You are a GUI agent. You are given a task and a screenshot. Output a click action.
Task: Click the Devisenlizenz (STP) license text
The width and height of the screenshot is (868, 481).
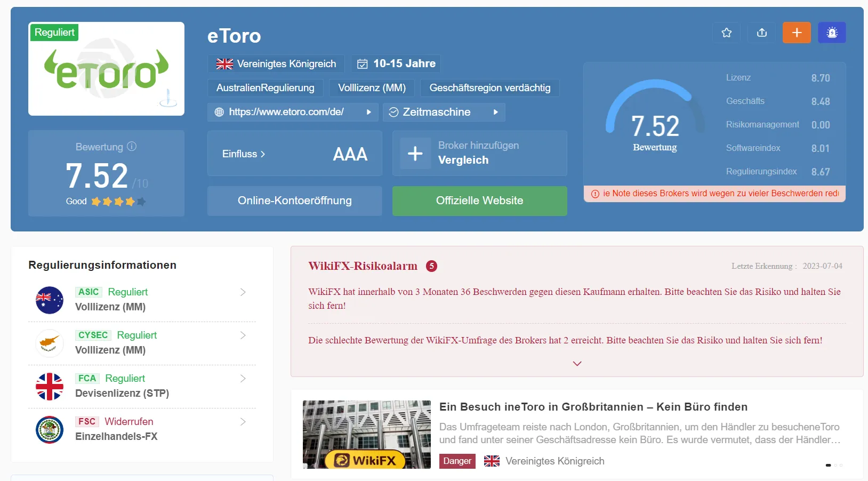pyautogui.click(x=122, y=393)
